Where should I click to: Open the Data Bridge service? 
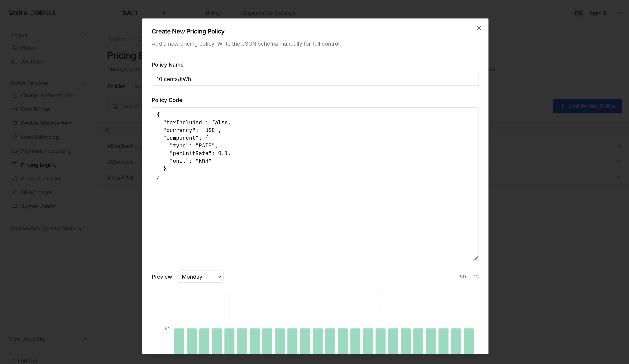pos(35,109)
